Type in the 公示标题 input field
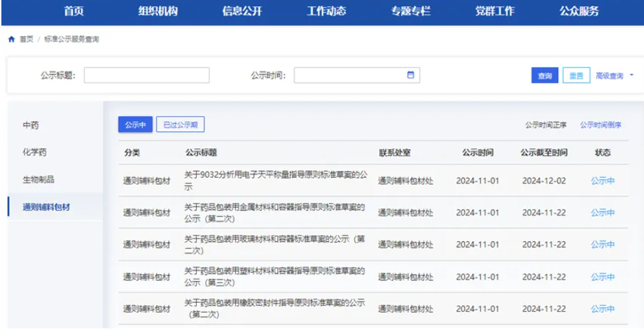Viewport: 644px width, 329px height. [146, 76]
